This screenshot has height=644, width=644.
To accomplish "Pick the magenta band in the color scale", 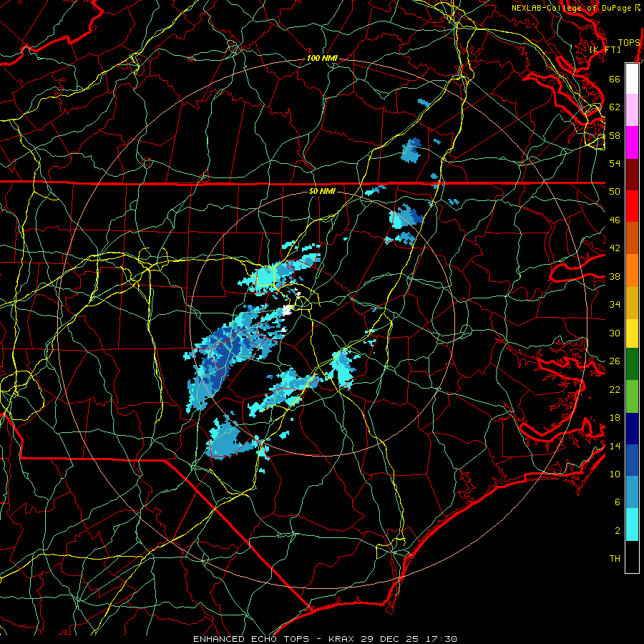I will coord(632,142).
